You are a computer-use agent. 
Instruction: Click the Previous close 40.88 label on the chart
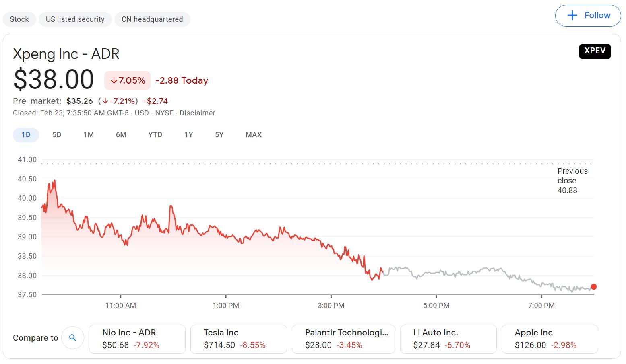[572, 181]
